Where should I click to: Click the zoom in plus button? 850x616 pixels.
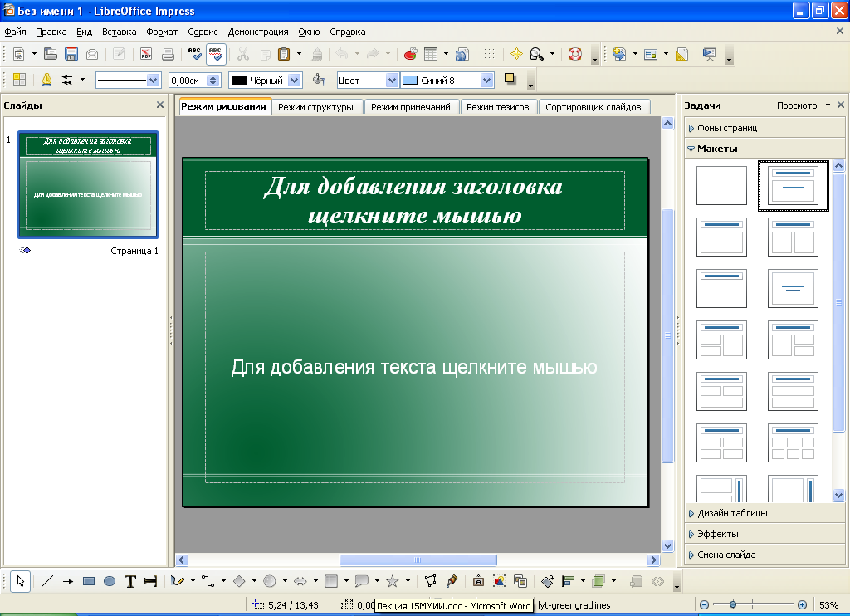tap(803, 604)
